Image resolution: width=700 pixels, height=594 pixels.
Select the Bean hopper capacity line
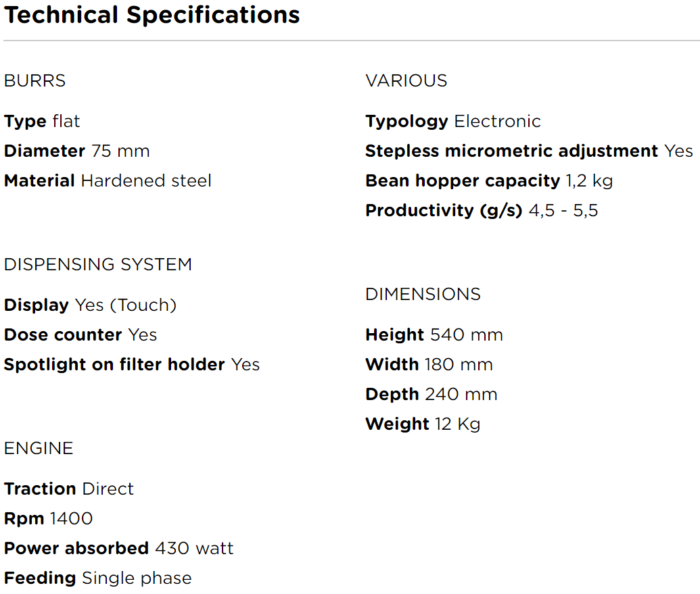pyautogui.click(x=489, y=181)
